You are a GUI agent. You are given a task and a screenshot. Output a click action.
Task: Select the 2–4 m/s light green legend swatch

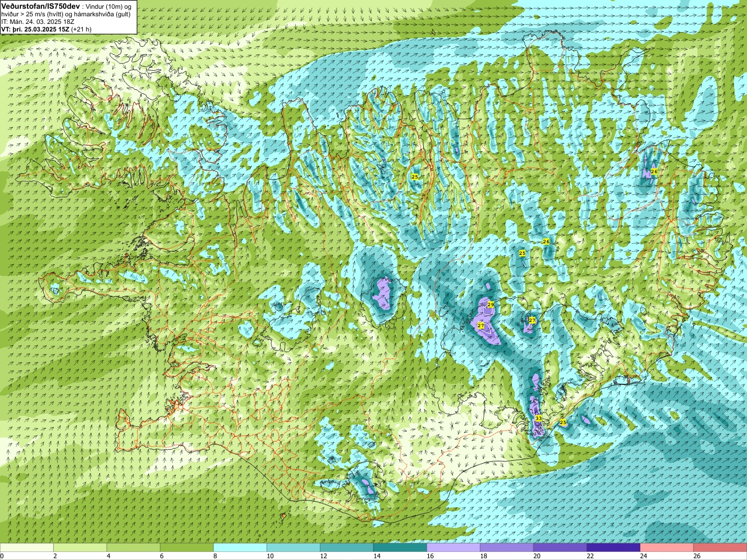81,548
